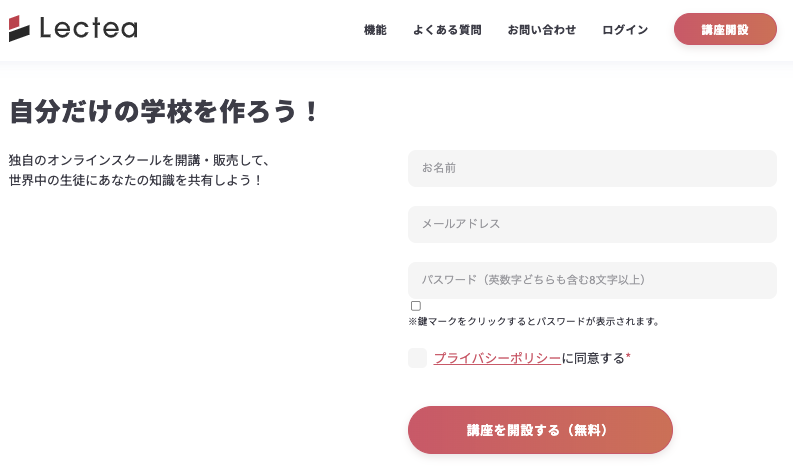Viewport: 793px width, 473px height.
Task: Click the red required asterisk
Action: pyautogui.click(x=628, y=356)
